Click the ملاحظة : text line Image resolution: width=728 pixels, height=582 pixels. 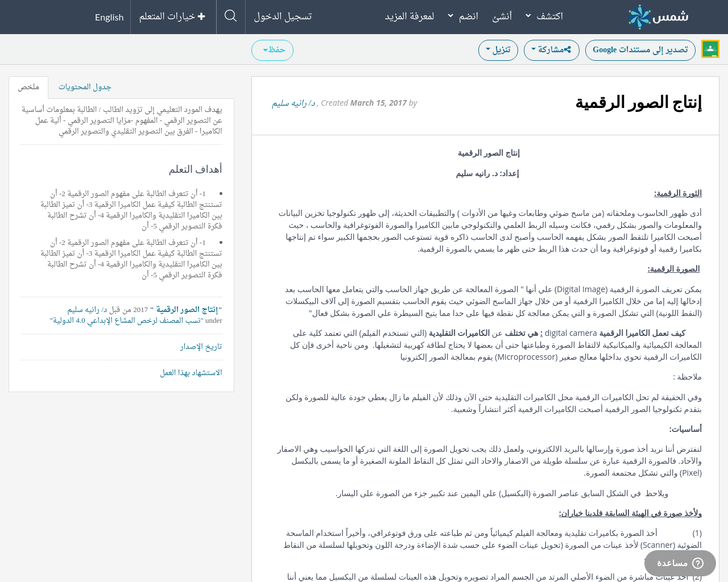[687, 377]
